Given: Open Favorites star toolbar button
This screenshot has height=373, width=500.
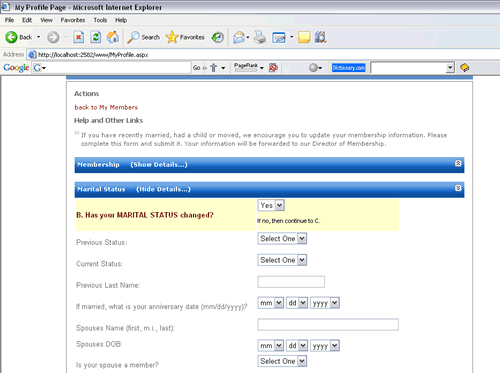Looking at the screenshot, I should click(185, 37).
